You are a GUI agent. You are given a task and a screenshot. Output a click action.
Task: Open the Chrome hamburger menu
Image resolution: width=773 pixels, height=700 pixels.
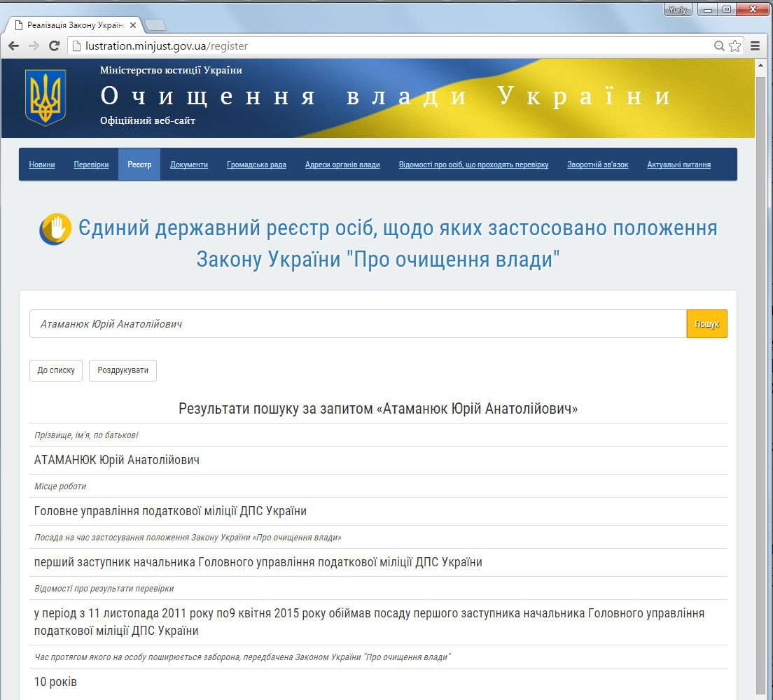[x=755, y=45]
